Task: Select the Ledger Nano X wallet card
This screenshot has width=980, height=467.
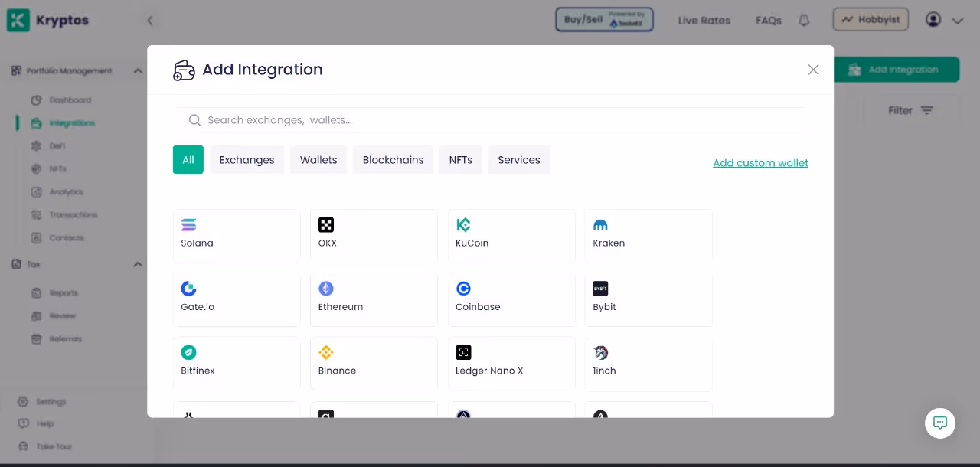Action: (x=511, y=364)
